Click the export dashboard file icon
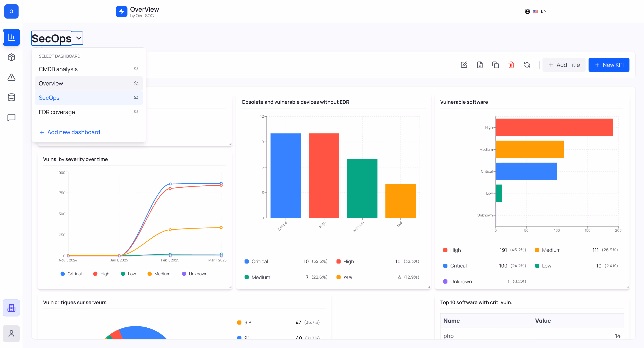Screen dimensions: 644x348 tap(479, 65)
